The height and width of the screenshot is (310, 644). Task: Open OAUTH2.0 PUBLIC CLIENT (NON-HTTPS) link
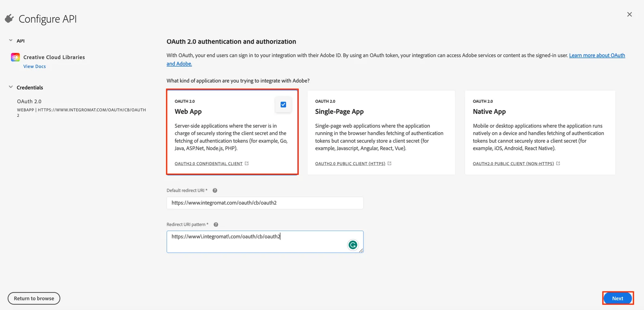pos(513,164)
